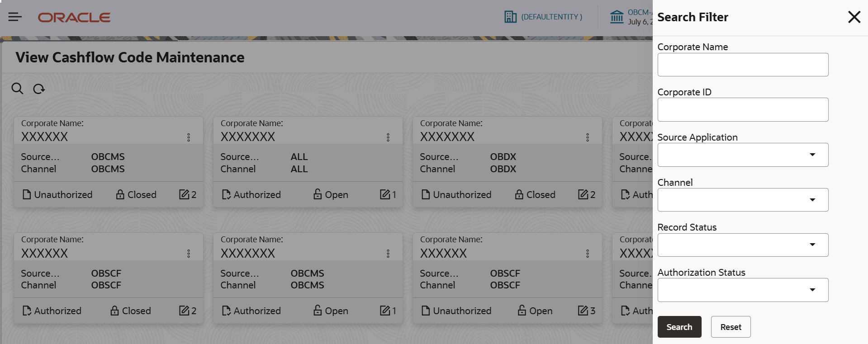Click the Oracle logo
The image size is (868, 344).
74,18
